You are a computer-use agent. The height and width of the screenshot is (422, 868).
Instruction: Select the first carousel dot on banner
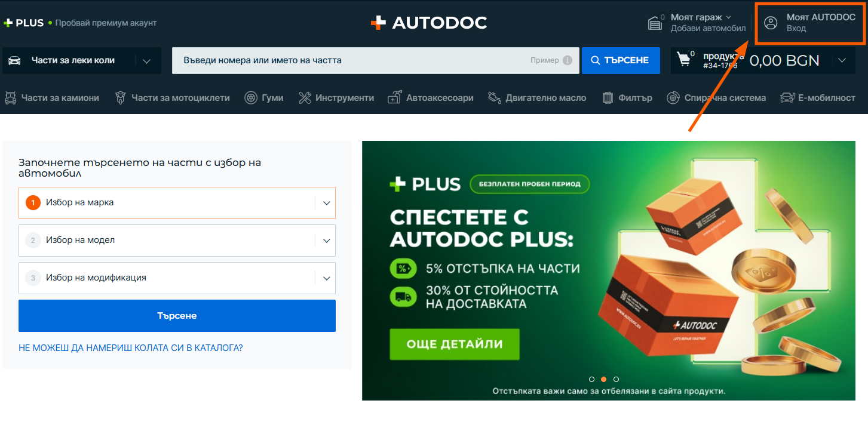point(591,379)
